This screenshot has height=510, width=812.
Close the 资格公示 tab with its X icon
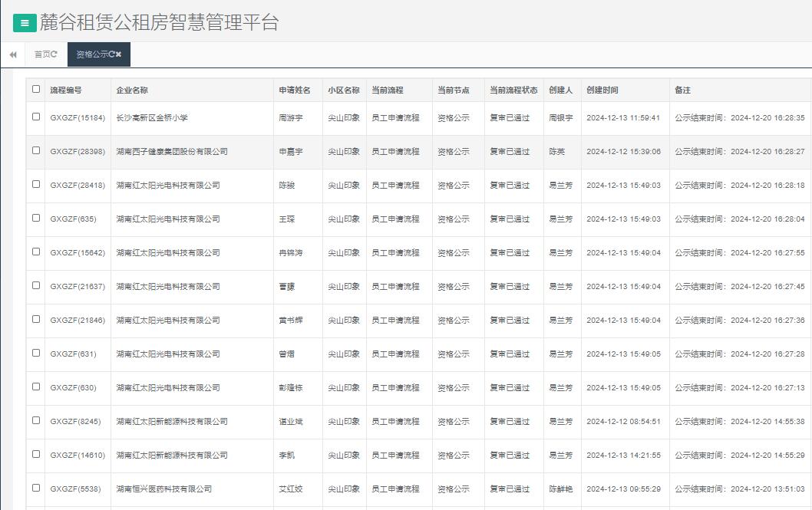click(119, 54)
